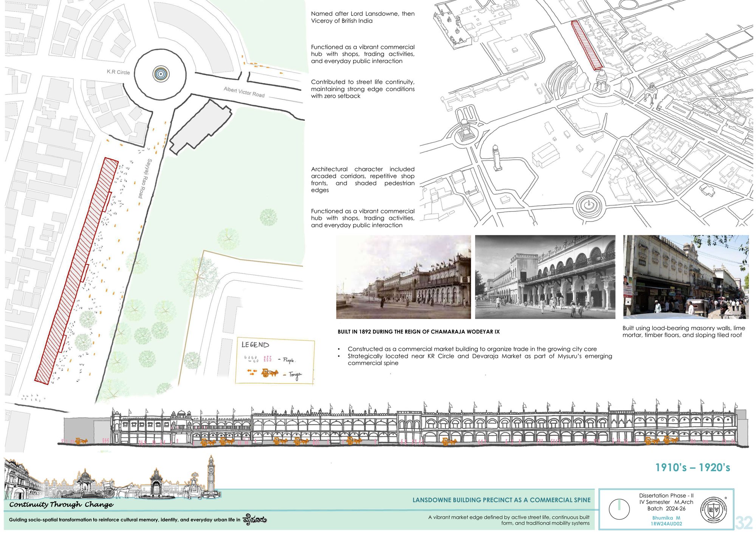
Task: Click the '1910's – 1920's' period text
Action: 692,468
